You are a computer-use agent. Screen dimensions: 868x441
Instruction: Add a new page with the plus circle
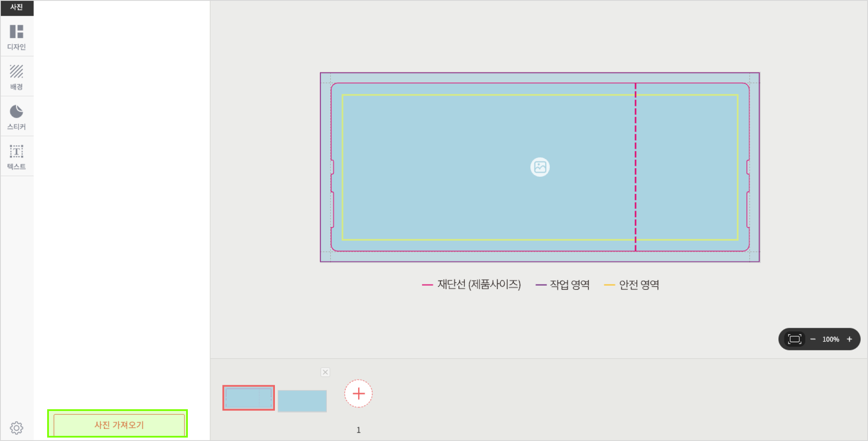coord(359,393)
